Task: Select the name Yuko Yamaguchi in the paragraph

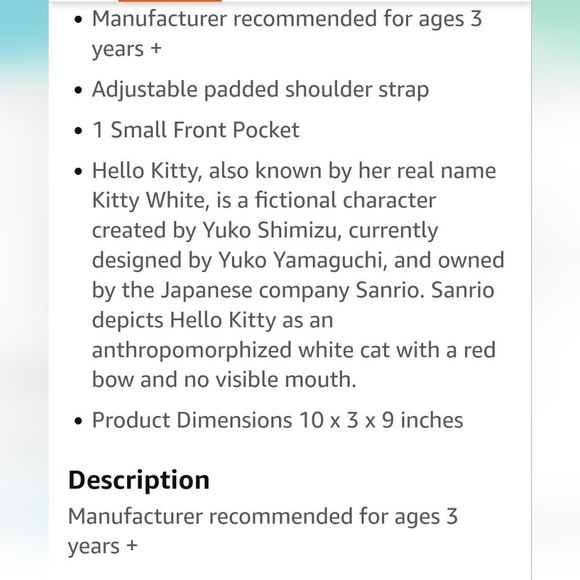Action: pos(302,260)
